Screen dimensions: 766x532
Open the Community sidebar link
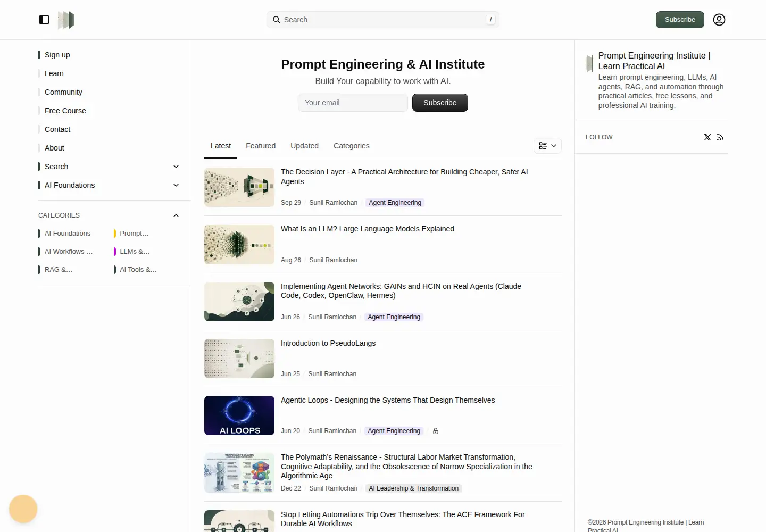click(63, 92)
